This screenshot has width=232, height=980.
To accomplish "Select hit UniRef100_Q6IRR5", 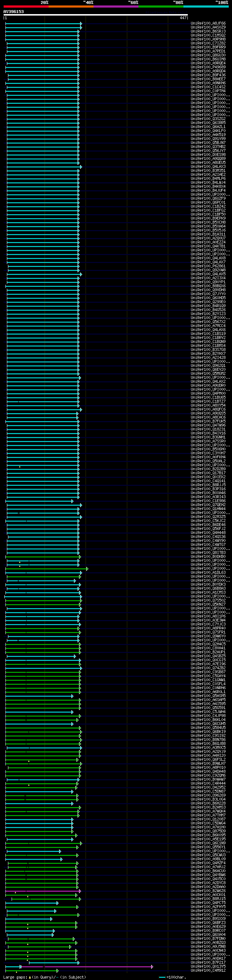I will tap(208, 123).
